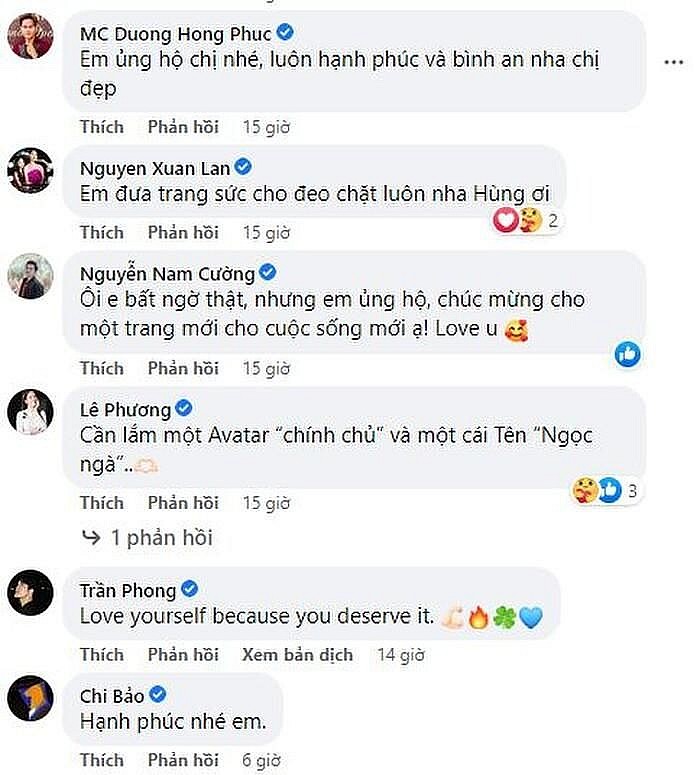Like MC Duong Hong Phuc's comment with Thích
Screen dimensions: 700x775
pos(102,127)
